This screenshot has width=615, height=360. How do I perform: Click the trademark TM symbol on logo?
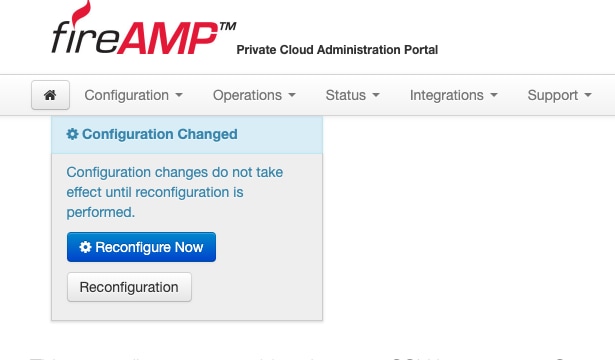pos(227,26)
